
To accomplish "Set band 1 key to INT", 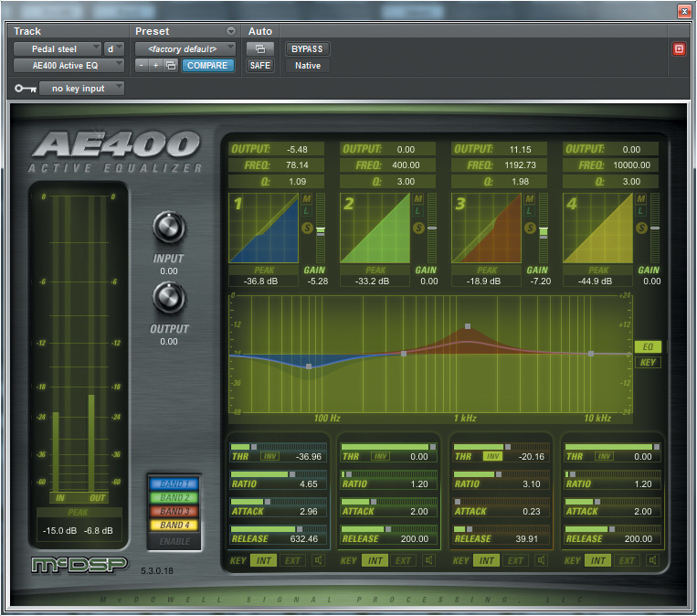I will [x=264, y=560].
